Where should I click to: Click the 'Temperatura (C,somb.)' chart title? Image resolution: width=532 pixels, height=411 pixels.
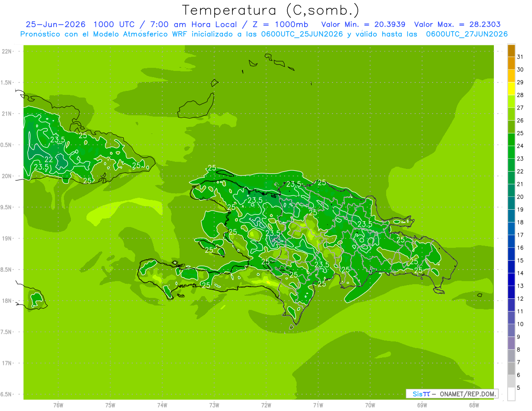270,10
